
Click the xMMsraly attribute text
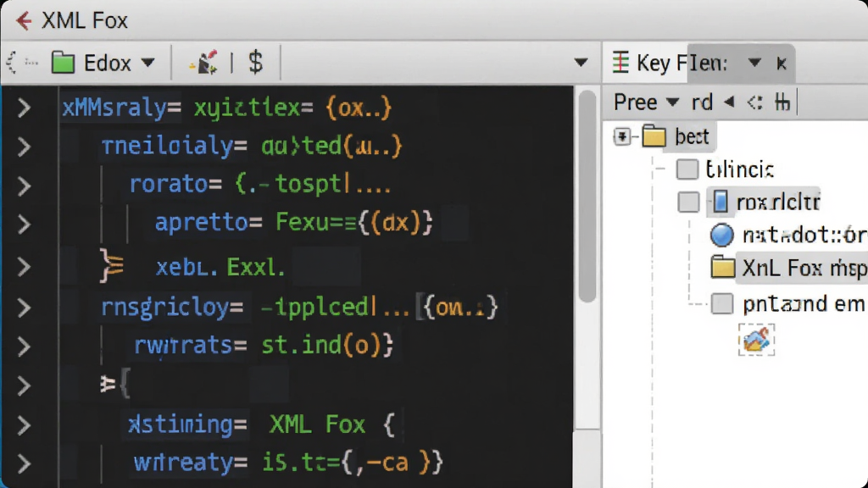pos(114,108)
